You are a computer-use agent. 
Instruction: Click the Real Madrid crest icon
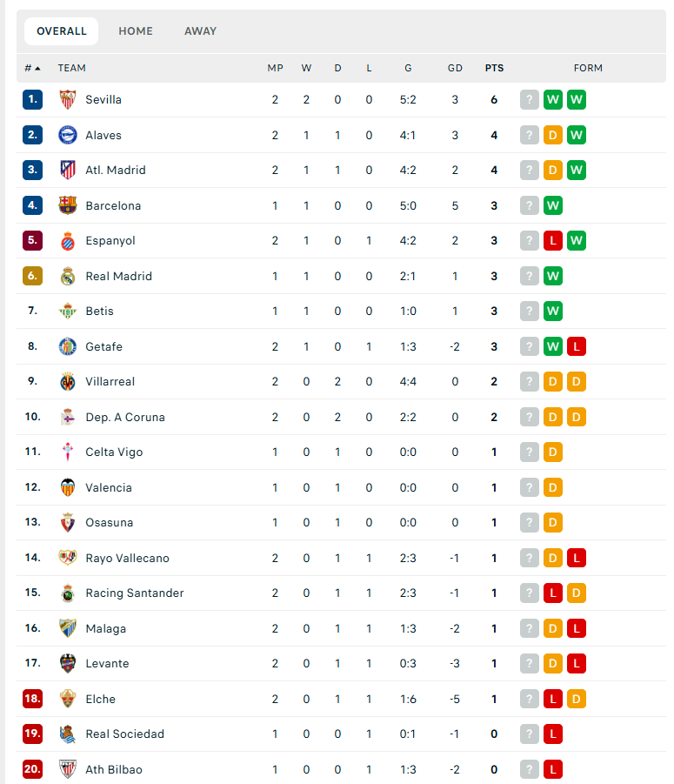(68, 276)
